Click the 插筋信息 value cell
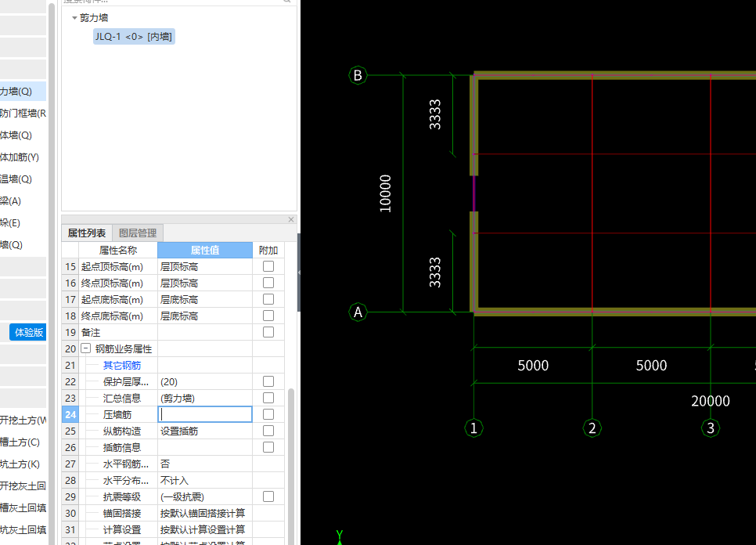756x545 pixels. point(205,448)
